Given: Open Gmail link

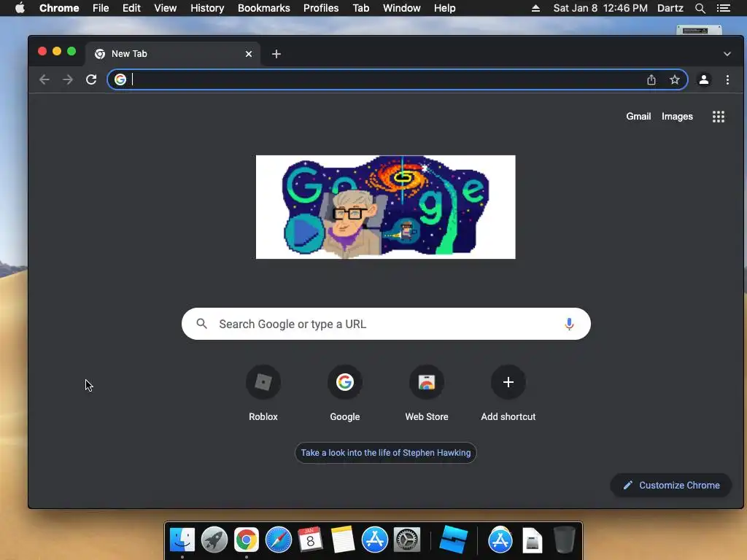Looking at the screenshot, I should tap(638, 117).
